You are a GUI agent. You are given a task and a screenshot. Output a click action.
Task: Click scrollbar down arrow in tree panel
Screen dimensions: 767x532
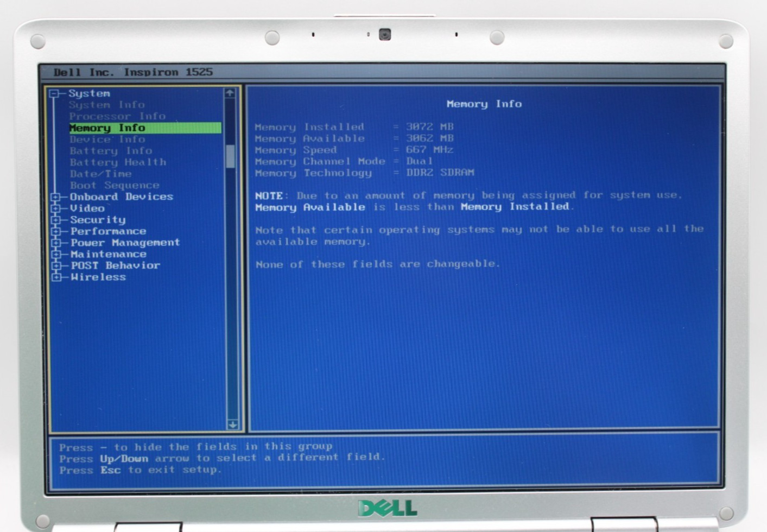pos(232,425)
